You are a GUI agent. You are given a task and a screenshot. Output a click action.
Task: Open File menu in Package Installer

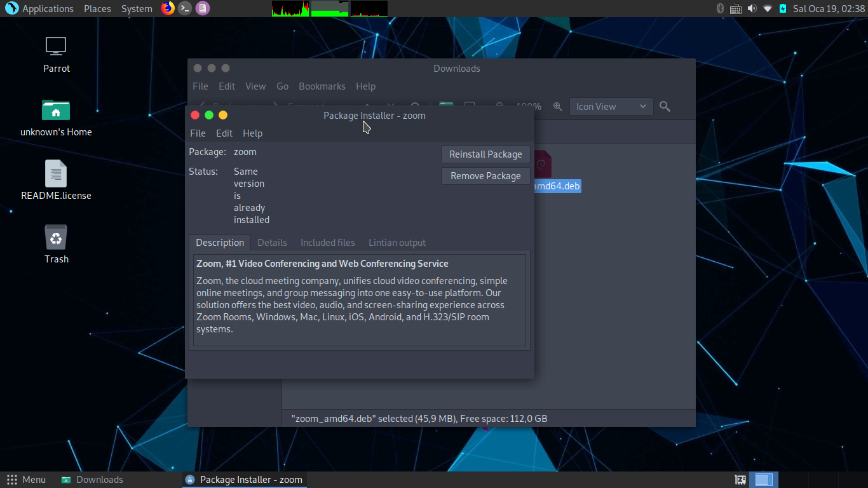coord(198,133)
